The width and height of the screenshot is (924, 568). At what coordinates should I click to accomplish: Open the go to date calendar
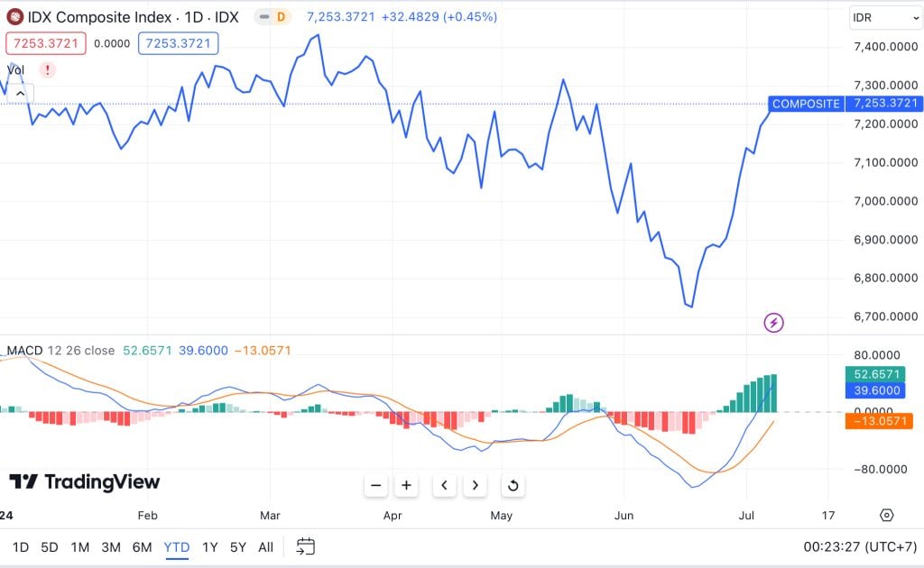pos(306,546)
